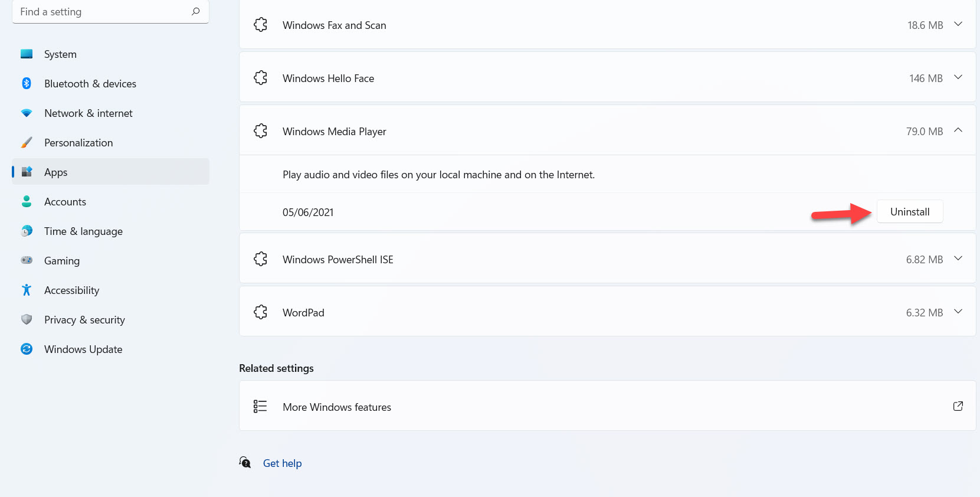
Task: Click the Bluetooth icon in sidebar
Action: tap(27, 84)
